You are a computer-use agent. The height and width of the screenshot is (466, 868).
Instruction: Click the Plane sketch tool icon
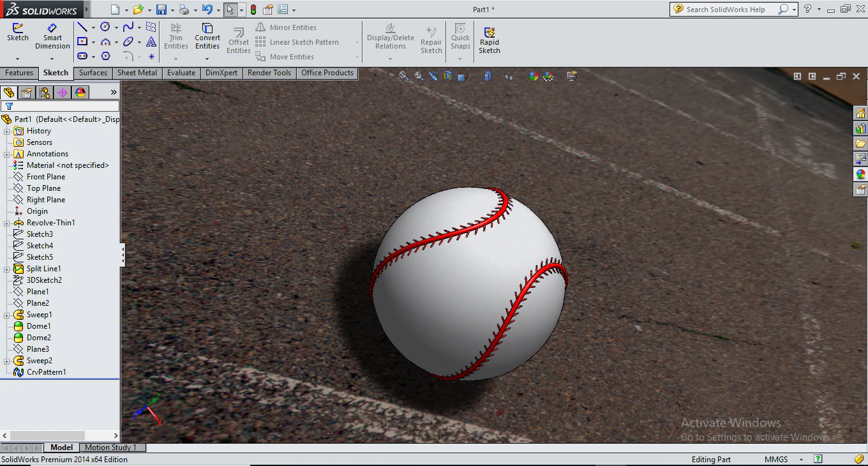pos(151,27)
